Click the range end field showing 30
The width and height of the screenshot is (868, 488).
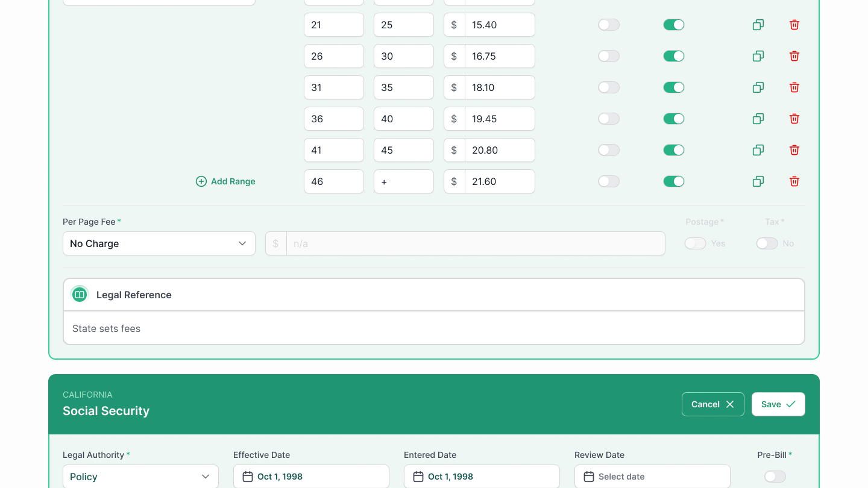(x=404, y=56)
